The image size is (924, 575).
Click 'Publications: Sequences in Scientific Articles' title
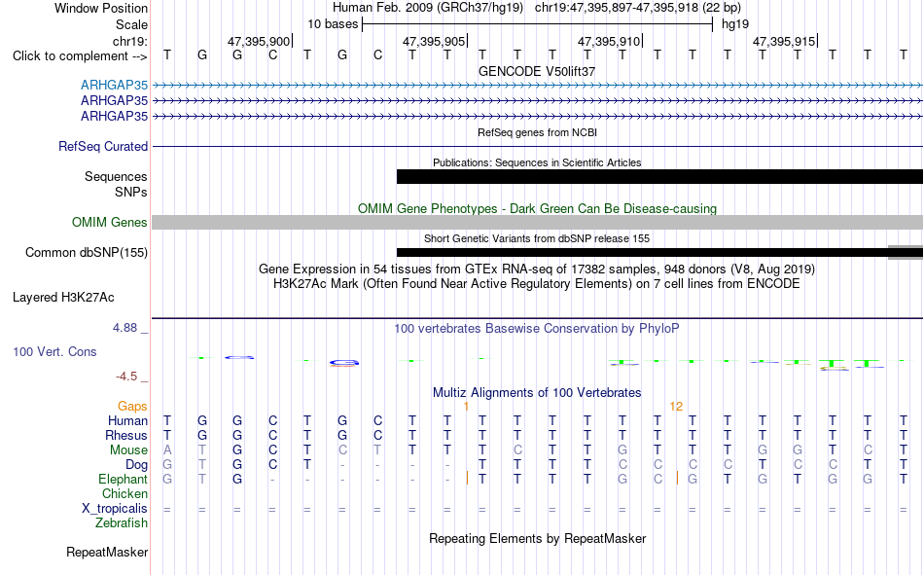[537, 162]
